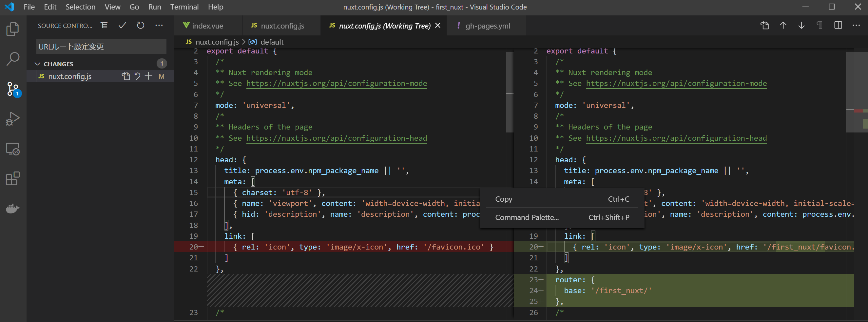868x322 pixels.
Task: Switch to the gh-pages.yml tab
Action: [x=487, y=26]
